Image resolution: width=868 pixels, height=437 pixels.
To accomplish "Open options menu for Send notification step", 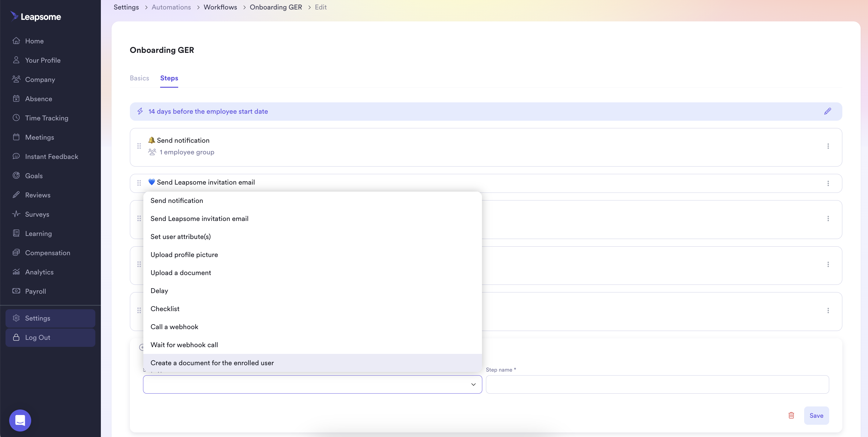I will [x=828, y=146].
